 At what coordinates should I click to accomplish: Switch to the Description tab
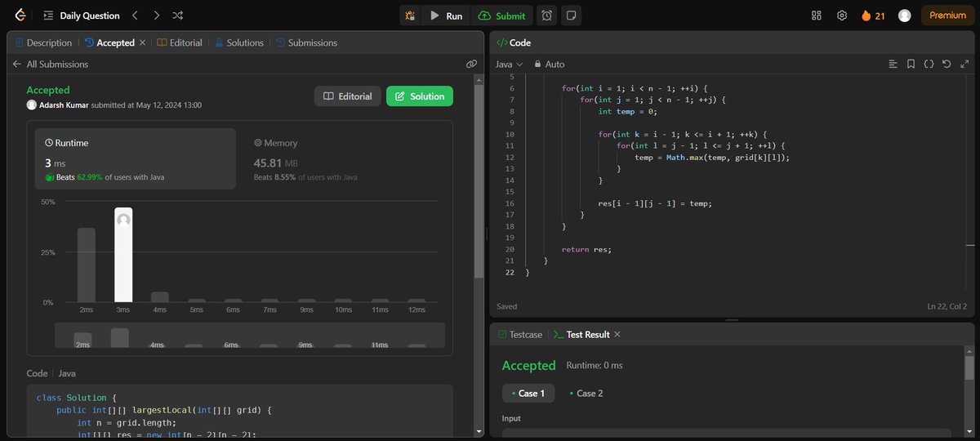click(x=42, y=42)
